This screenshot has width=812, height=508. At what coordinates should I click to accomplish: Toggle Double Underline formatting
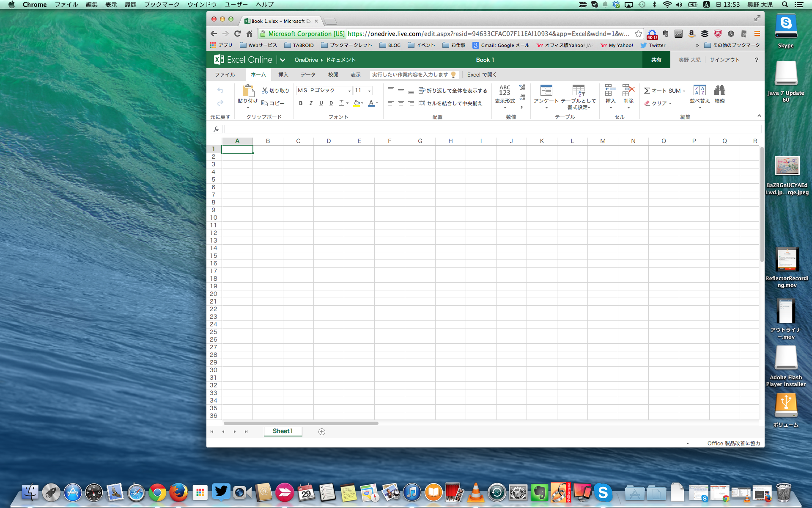331,103
